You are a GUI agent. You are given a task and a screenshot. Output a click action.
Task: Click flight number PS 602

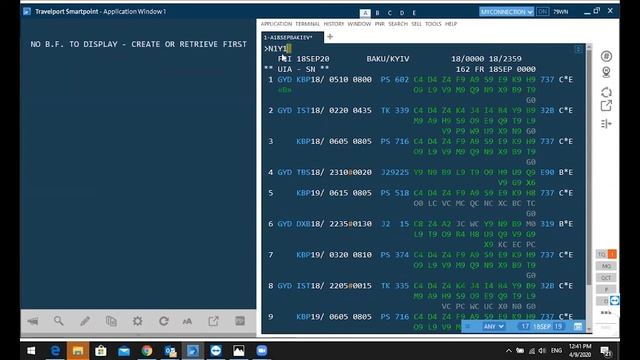(x=395, y=80)
